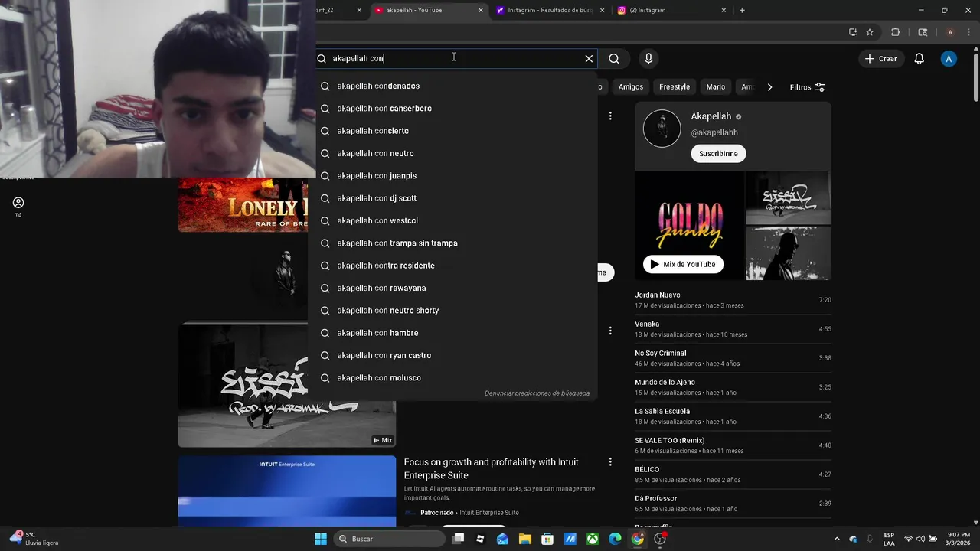
Task: Open Chrome profile avatar in toolbar
Action: click(x=950, y=32)
